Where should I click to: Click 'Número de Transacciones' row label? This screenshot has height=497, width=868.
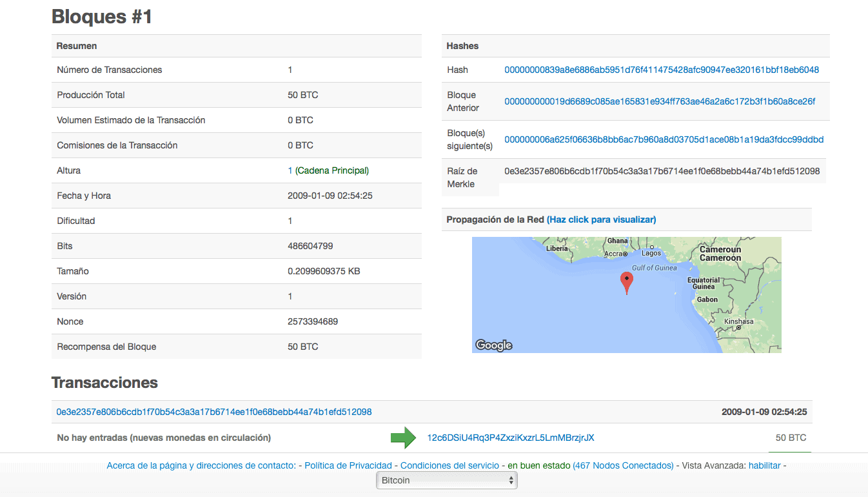coord(110,70)
